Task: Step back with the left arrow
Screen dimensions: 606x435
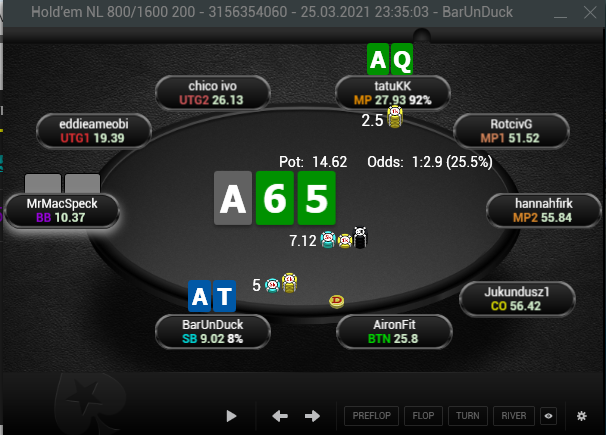Action: click(280, 416)
